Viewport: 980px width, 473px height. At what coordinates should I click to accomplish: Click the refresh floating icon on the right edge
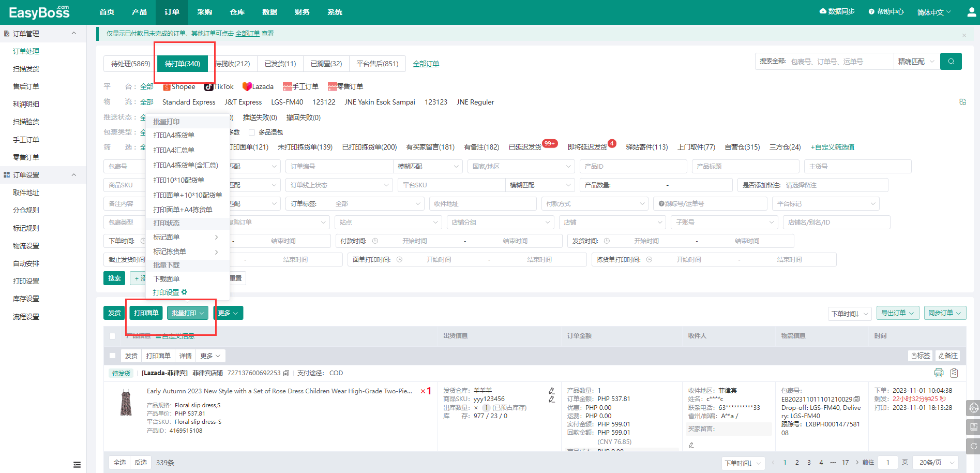[x=973, y=446]
